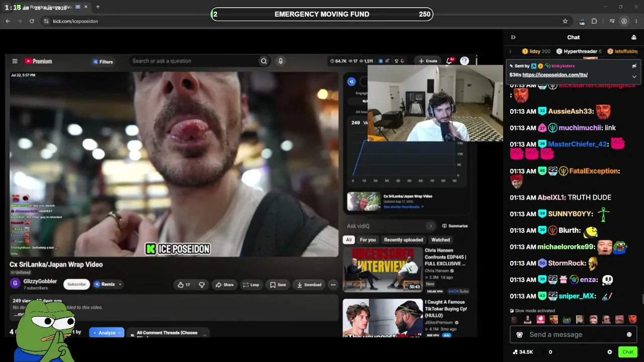Open YouTube notifications bell
The height and width of the screenshot is (362, 644).
click(x=449, y=61)
